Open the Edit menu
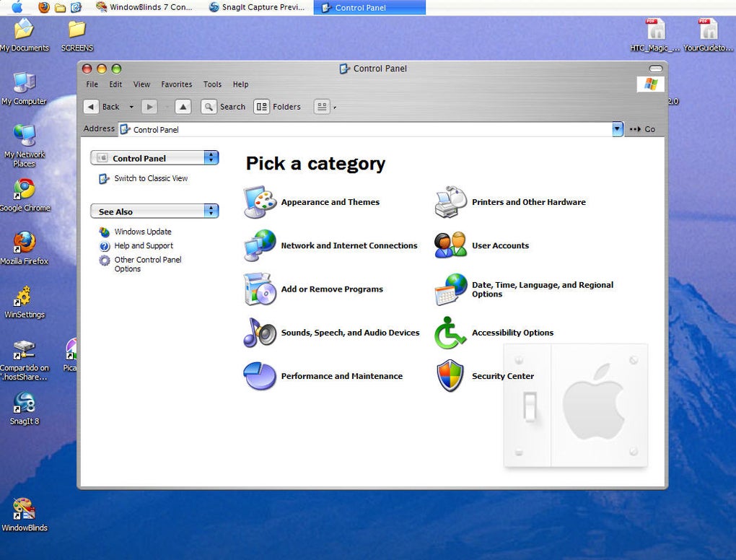The image size is (736, 560). (x=115, y=84)
